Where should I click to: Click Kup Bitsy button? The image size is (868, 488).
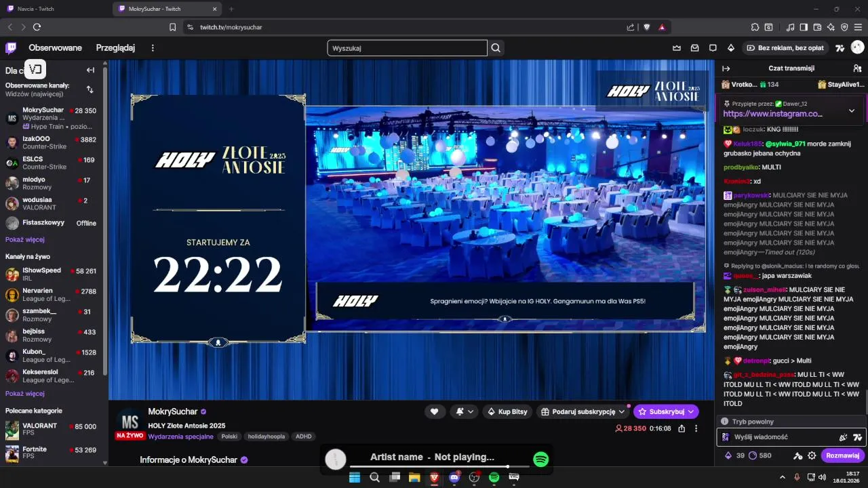pyautogui.click(x=507, y=411)
